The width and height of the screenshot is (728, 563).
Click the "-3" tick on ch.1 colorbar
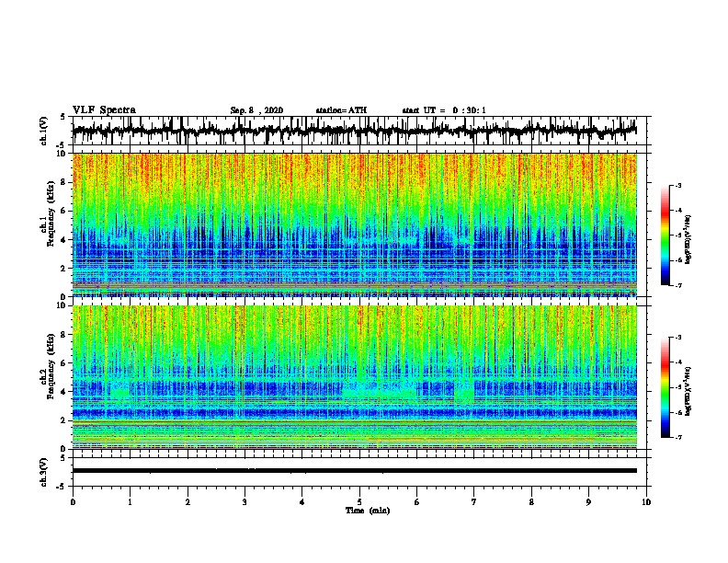(678, 185)
